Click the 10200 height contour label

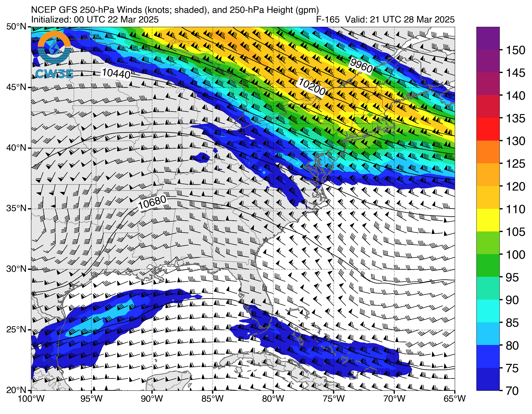(312, 87)
